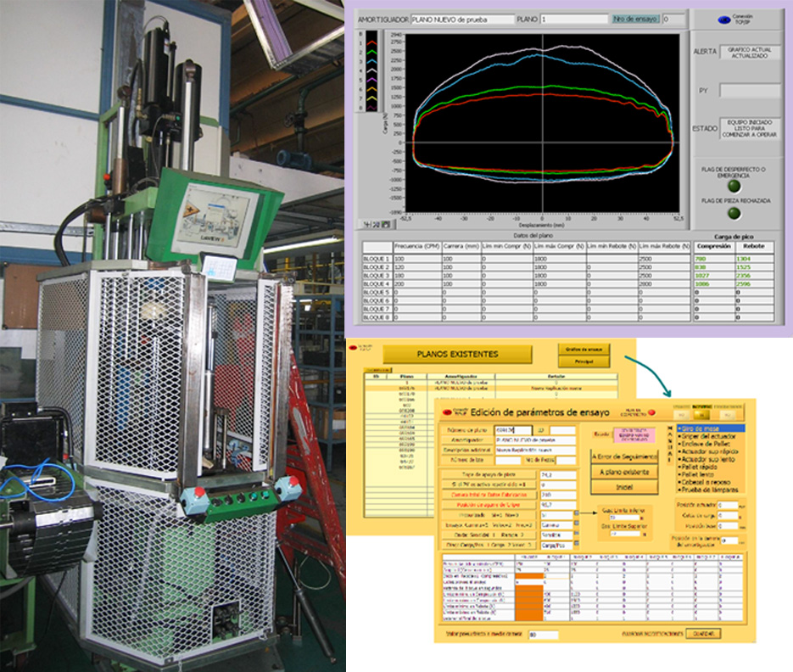793x672 pixels.
Task: Click the red LED next to the edit title
Action: [x=652, y=413]
